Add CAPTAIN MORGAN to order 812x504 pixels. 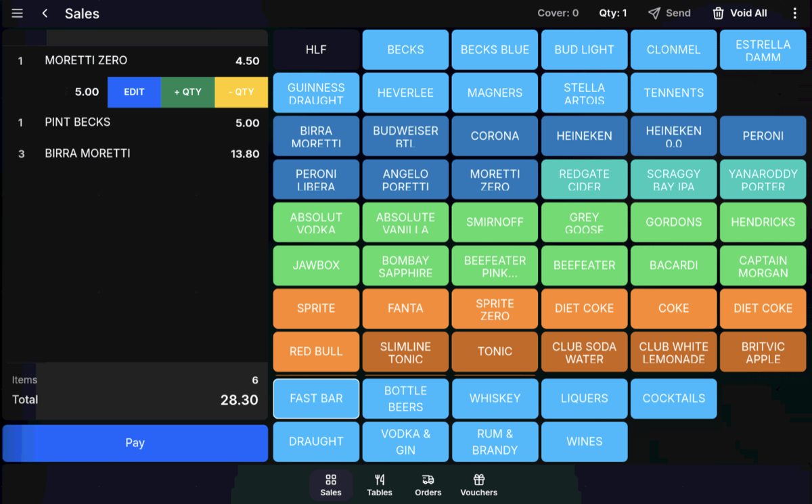coord(763,265)
